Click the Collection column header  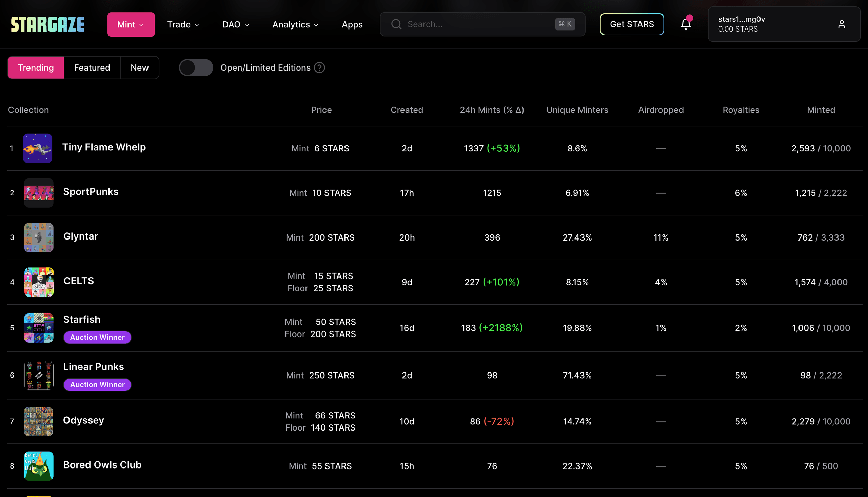pyautogui.click(x=28, y=110)
